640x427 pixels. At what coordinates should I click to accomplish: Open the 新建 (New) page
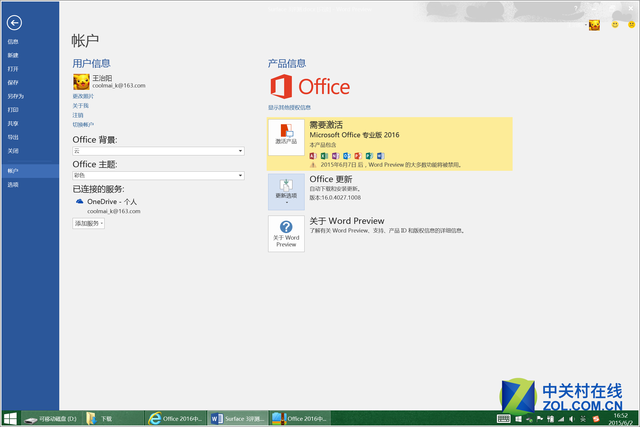pos(13,55)
